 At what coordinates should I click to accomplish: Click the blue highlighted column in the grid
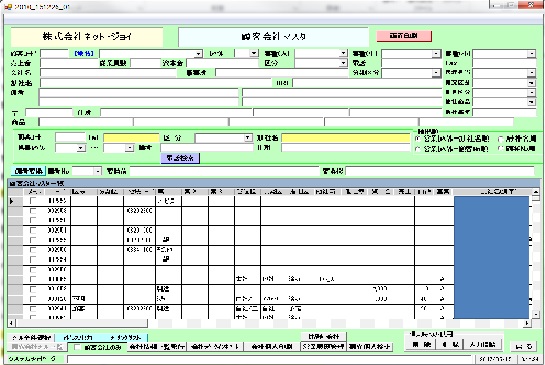coord(491,257)
